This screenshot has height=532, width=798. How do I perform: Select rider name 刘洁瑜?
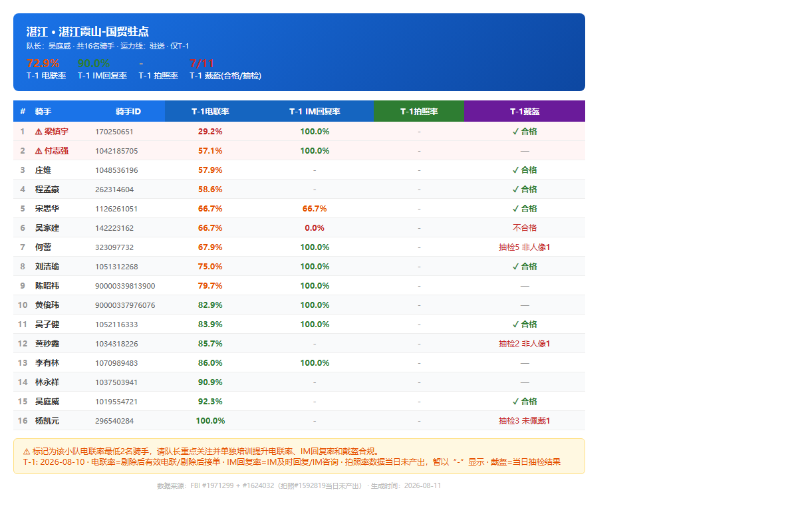(x=47, y=267)
